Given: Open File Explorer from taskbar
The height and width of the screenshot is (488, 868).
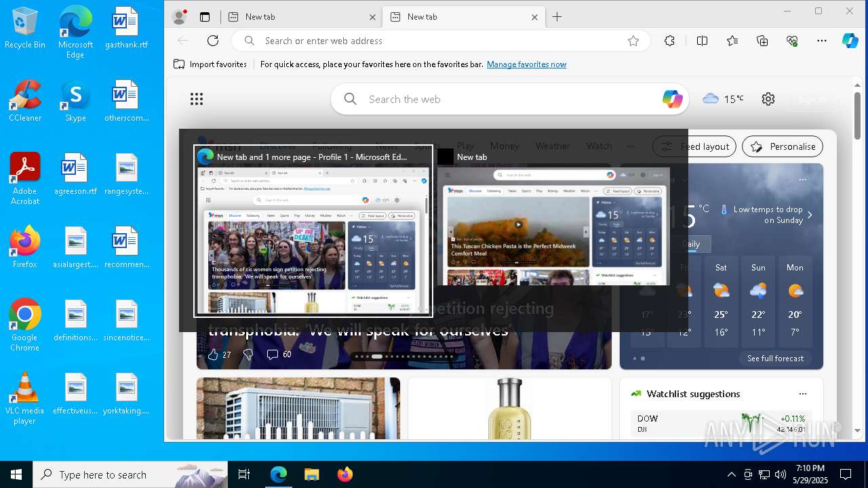Looking at the screenshot, I should click(x=311, y=474).
